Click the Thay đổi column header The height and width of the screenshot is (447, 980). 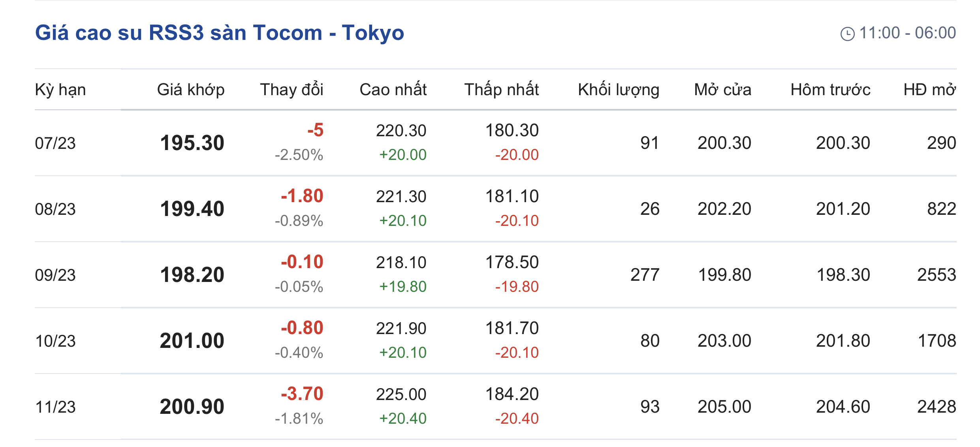pyautogui.click(x=292, y=90)
